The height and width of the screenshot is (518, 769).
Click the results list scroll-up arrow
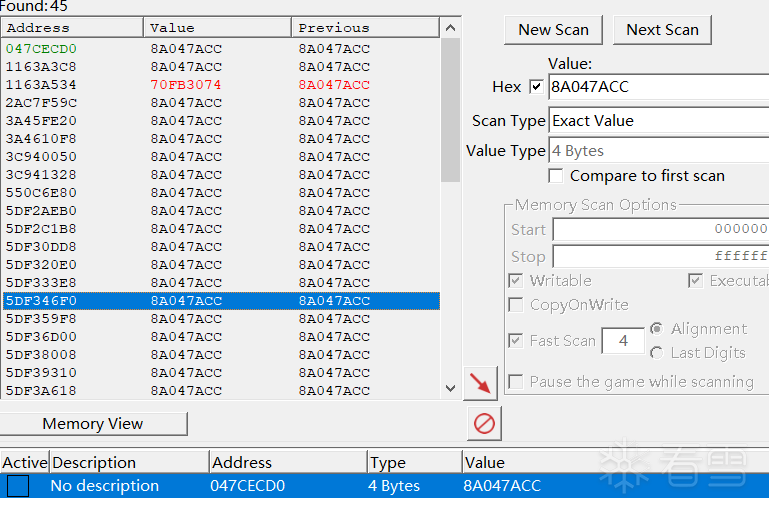pyautogui.click(x=450, y=28)
